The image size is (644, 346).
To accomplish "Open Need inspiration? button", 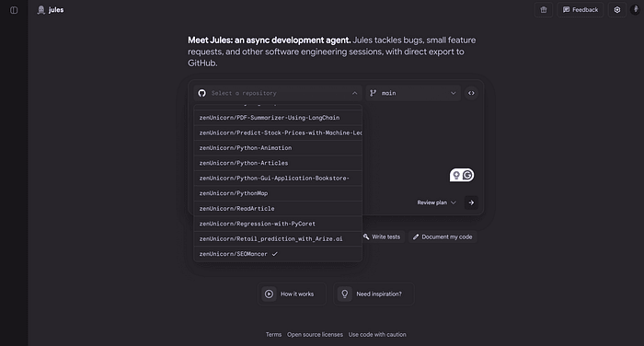I will tap(374, 294).
